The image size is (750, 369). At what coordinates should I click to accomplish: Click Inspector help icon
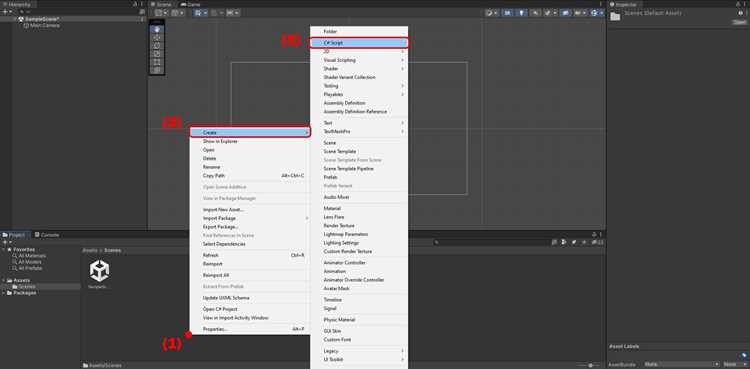(740, 13)
